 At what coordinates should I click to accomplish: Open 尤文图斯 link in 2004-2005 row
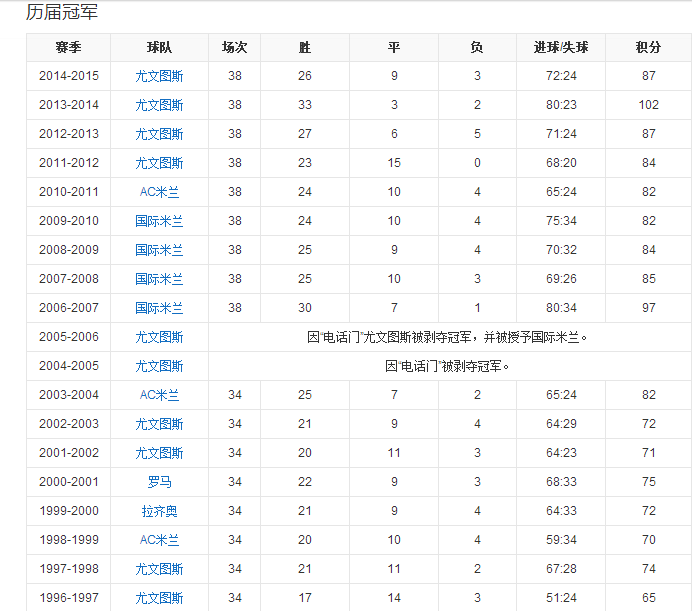(x=159, y=366)
